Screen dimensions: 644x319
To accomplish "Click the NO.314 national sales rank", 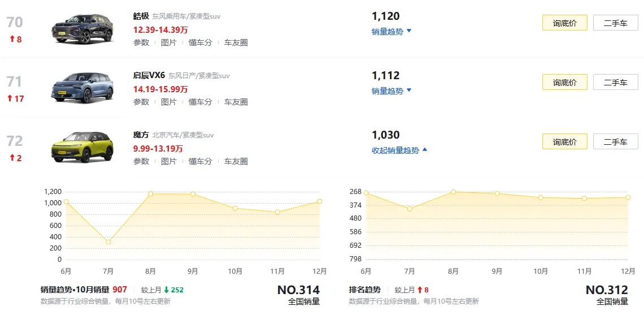I will 299,290.
